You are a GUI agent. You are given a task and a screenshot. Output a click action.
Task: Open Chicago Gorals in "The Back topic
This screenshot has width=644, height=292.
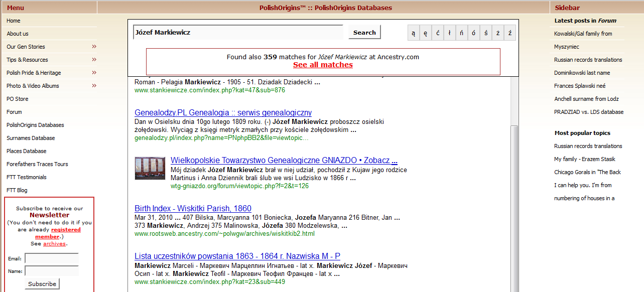tap(588, 172)
